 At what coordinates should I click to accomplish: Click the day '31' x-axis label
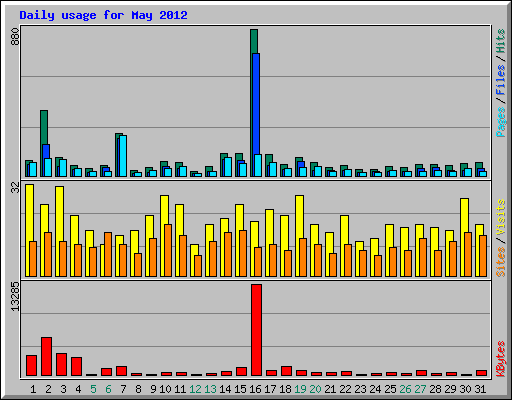(x=480, y=389)
